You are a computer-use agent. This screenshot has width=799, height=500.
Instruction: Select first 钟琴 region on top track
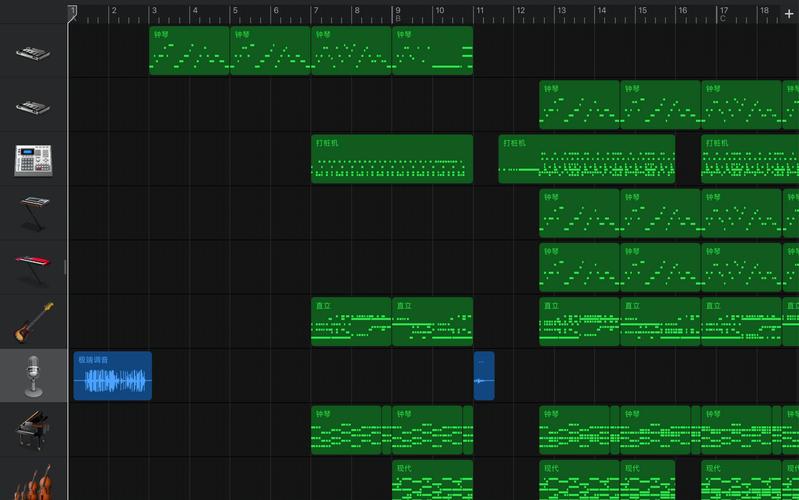coord(189,50)
